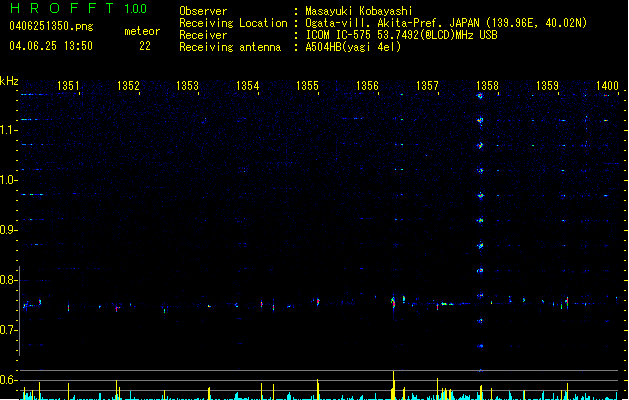629x400 pixels.
Task: Click the 0.9 frequency axis label
Action: pos(9,230)
